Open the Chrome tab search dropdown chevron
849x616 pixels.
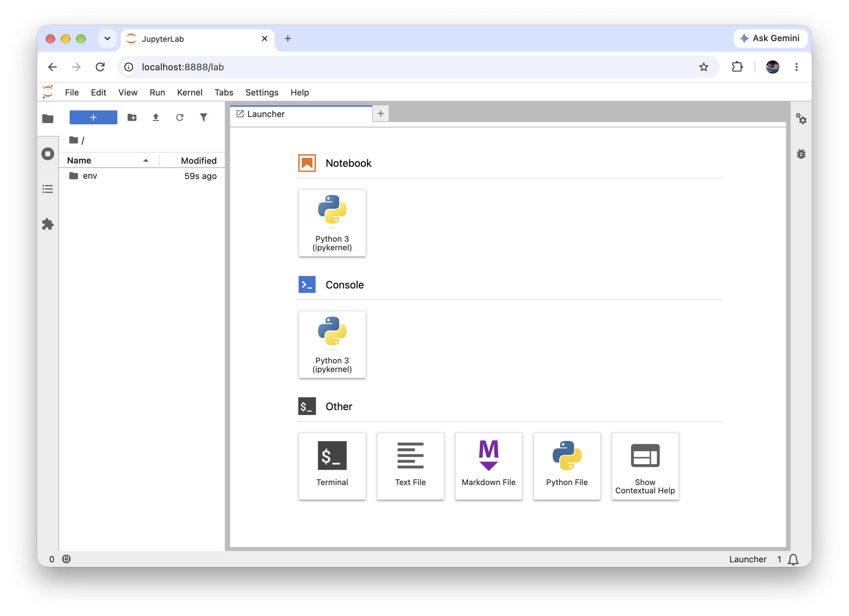[107, 38]
